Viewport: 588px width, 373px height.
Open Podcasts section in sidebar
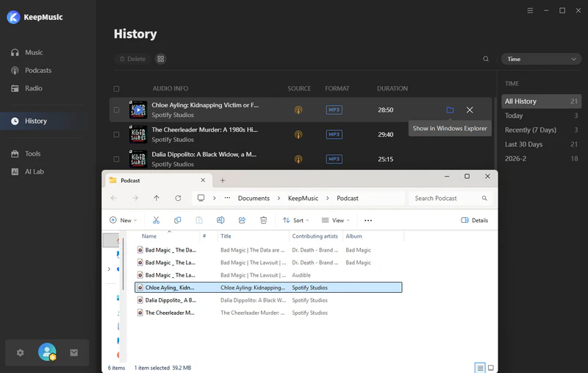(x=37, y=71)
